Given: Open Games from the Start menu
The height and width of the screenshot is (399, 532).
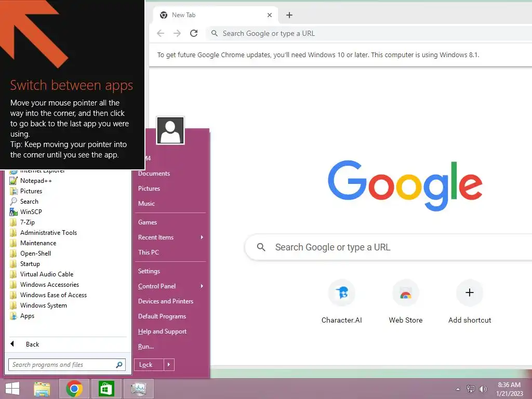Looking at the screenshot, I should click(147, 222).
